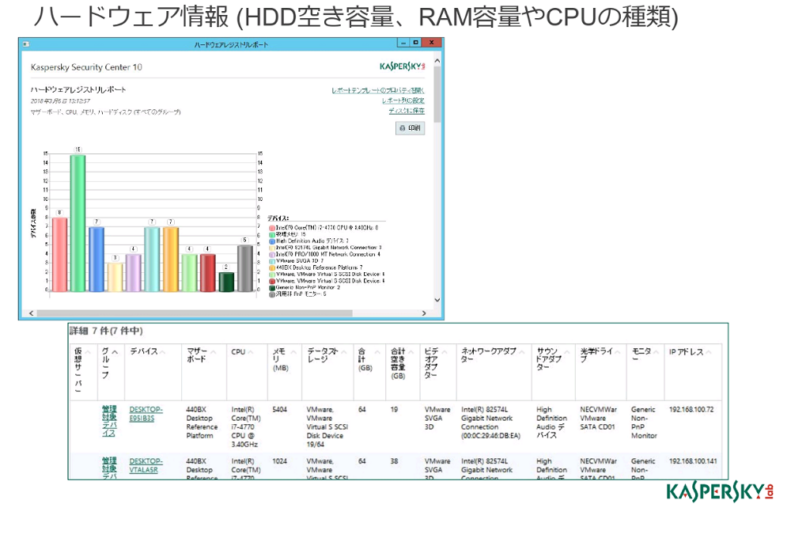Click IP address 192.168.100.72
The image size is (791, 538).
[691, 410]
